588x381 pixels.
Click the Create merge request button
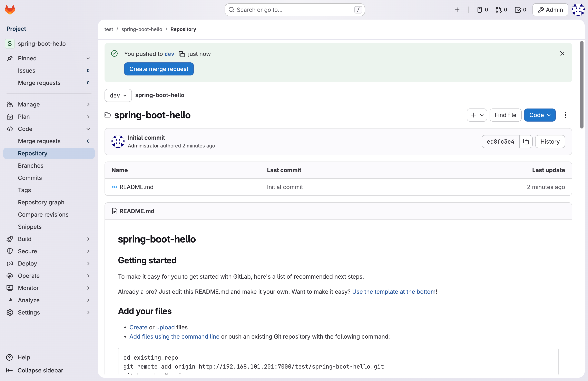tap(159, 69)
